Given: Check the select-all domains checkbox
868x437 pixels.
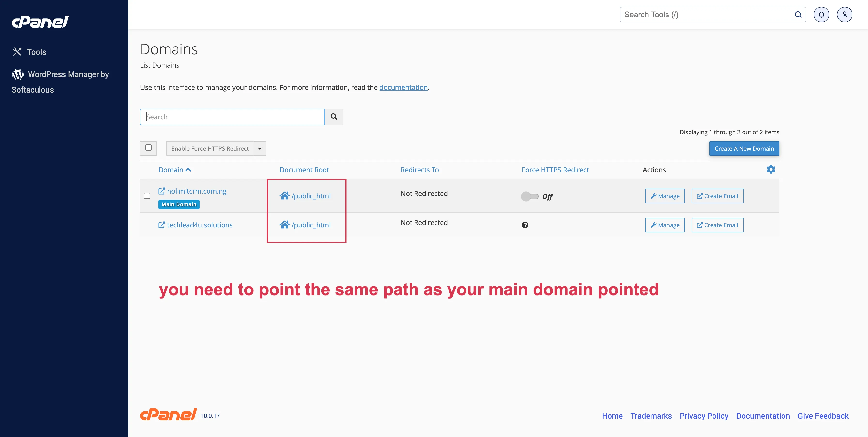Looking at the screenshot, I should (148, 148).
